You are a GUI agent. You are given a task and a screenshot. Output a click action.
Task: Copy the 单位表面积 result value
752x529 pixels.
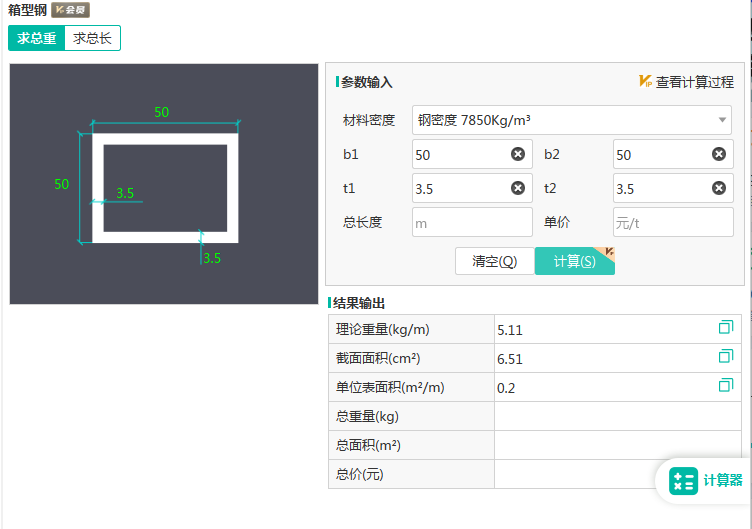pyautogui.click(x=726, y=385)
